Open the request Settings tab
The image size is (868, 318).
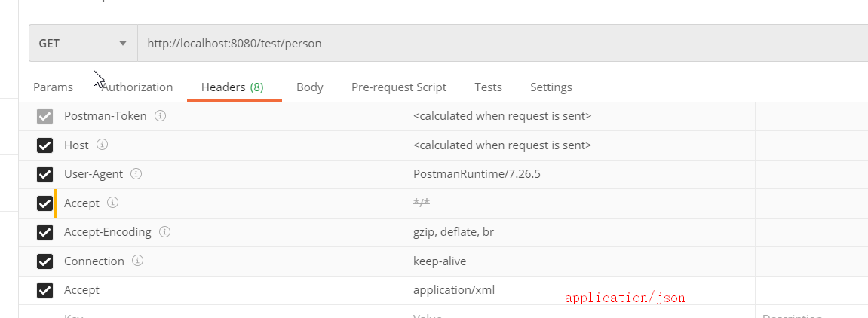(x=551, y=87)
